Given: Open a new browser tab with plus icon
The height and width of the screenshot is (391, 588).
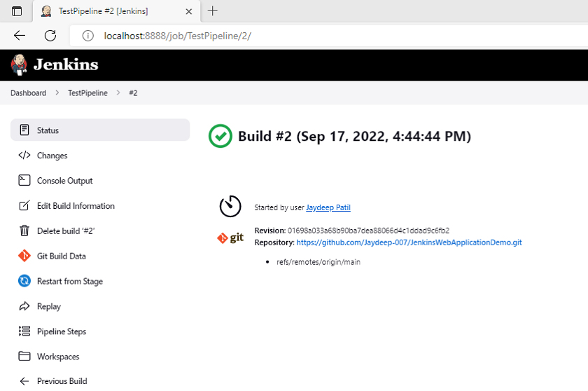Looking at the screenshot, I should coord(212,11).
